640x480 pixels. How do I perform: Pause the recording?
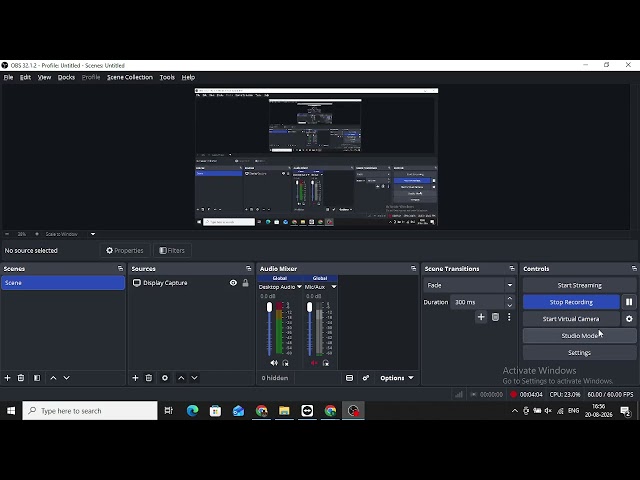tap(629, 302)
